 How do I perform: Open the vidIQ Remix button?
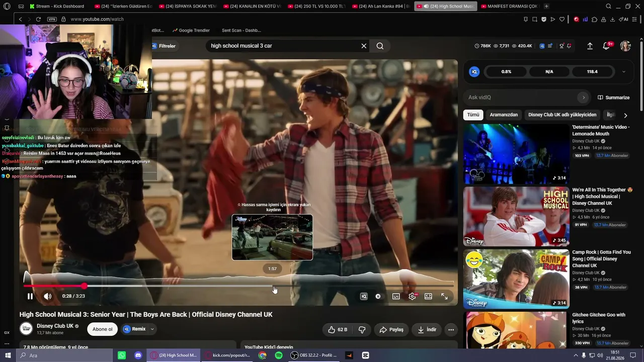(134, 329)
